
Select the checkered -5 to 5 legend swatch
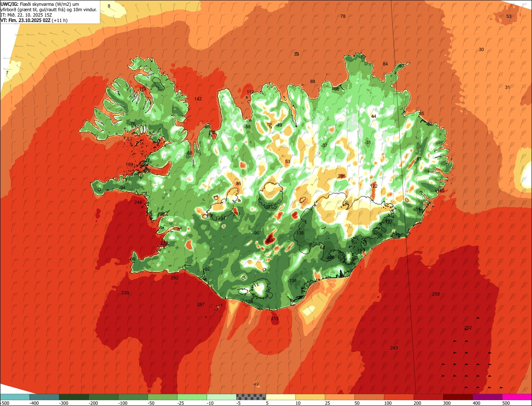[251, 397]
